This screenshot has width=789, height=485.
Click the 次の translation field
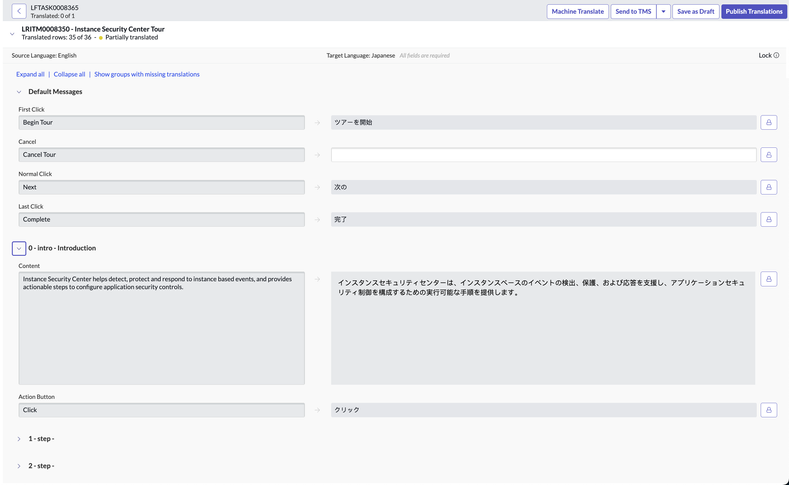[x=543, y=187]
